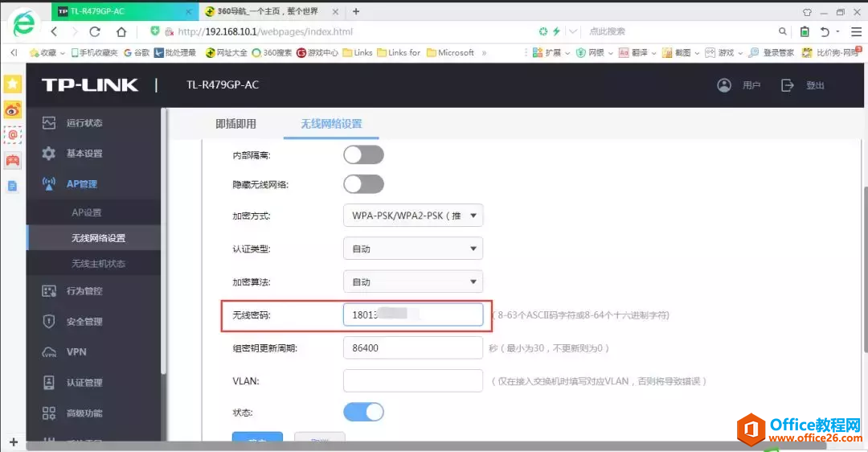Viewport: 868px width, 452px height.
Task: Select 无线网络设置 in the sidebar
Action: [98, 238]
